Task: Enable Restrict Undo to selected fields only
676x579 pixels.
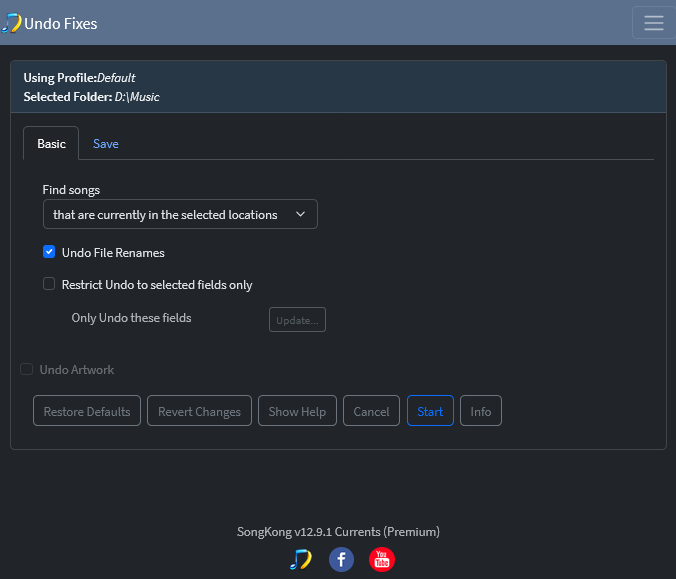Action: tap(49, 284)
